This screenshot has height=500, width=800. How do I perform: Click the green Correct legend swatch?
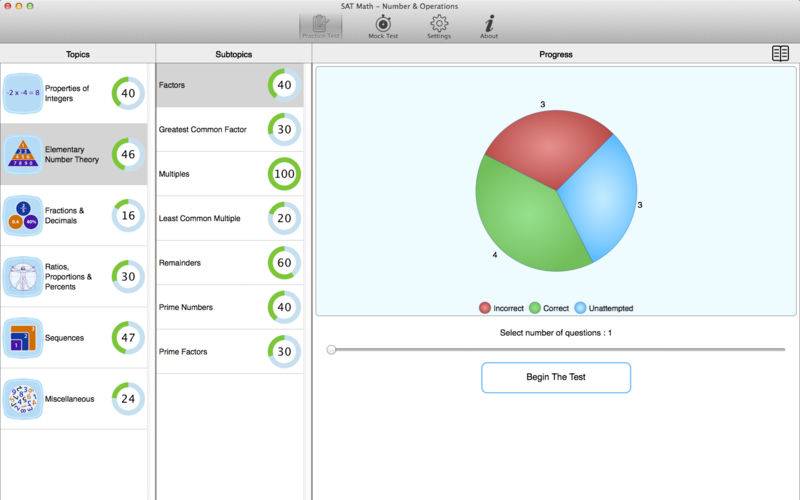pyautogui.click(x=535, y=308)
